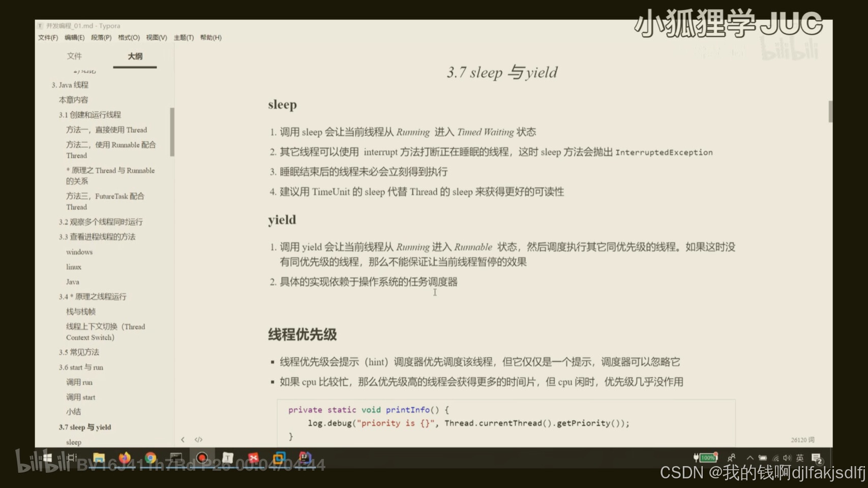Open Google Chrome from the taskbar

point(151,458)
